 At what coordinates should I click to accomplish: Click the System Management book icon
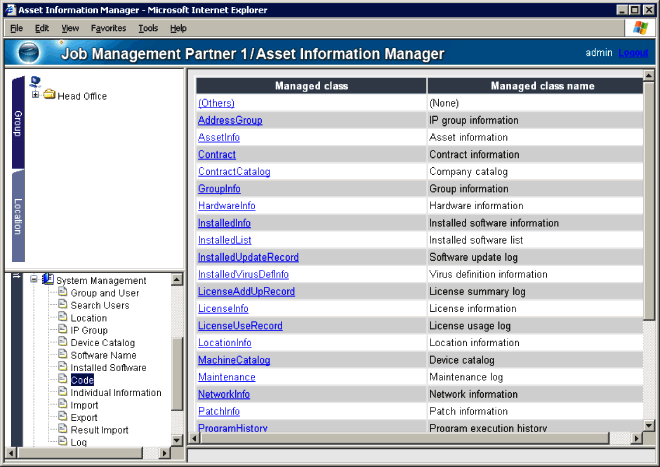(48, 279)
